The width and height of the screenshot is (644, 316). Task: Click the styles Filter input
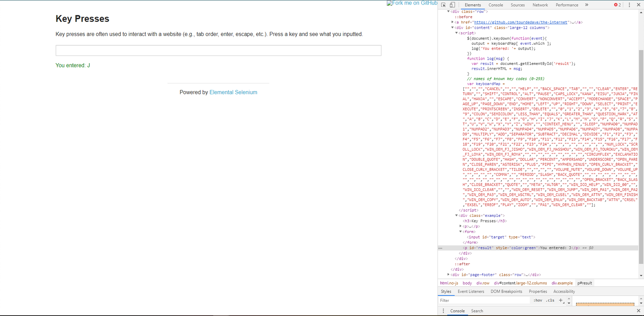point(484,300)
